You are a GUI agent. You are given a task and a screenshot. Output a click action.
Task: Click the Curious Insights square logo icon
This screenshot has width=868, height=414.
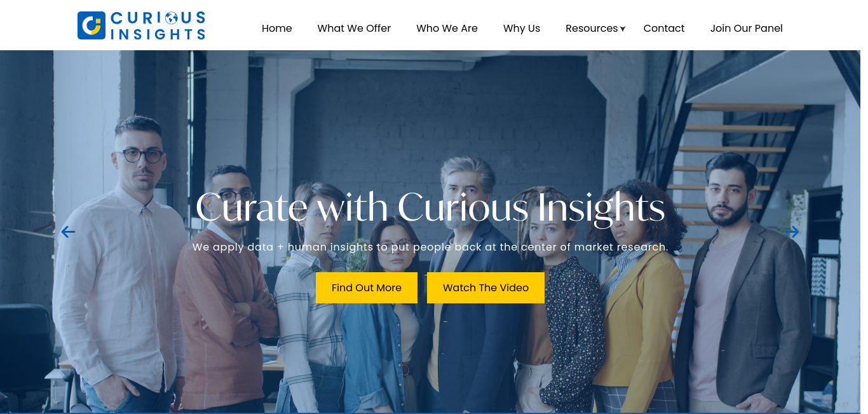click(91, 25)
